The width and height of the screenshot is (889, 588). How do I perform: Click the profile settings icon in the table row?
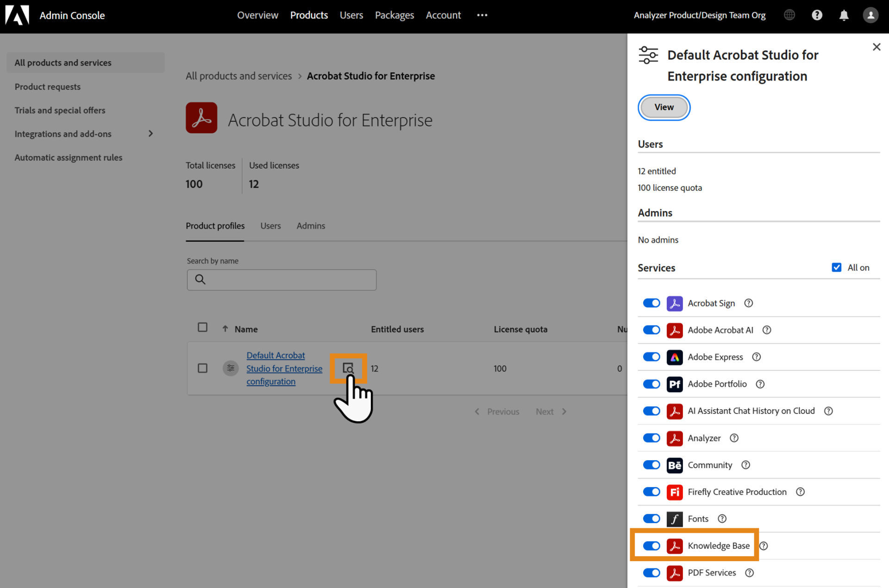tap(231, 368)
